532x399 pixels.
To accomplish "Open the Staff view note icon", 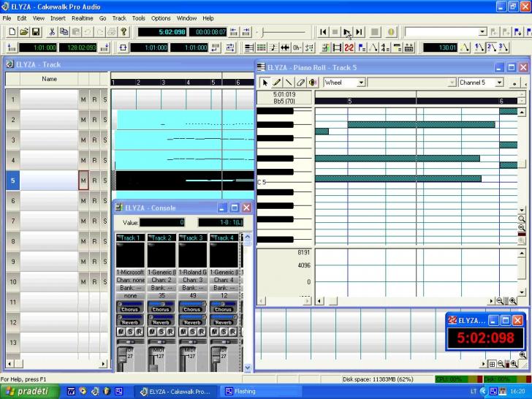I will click(x=273, y=47).
